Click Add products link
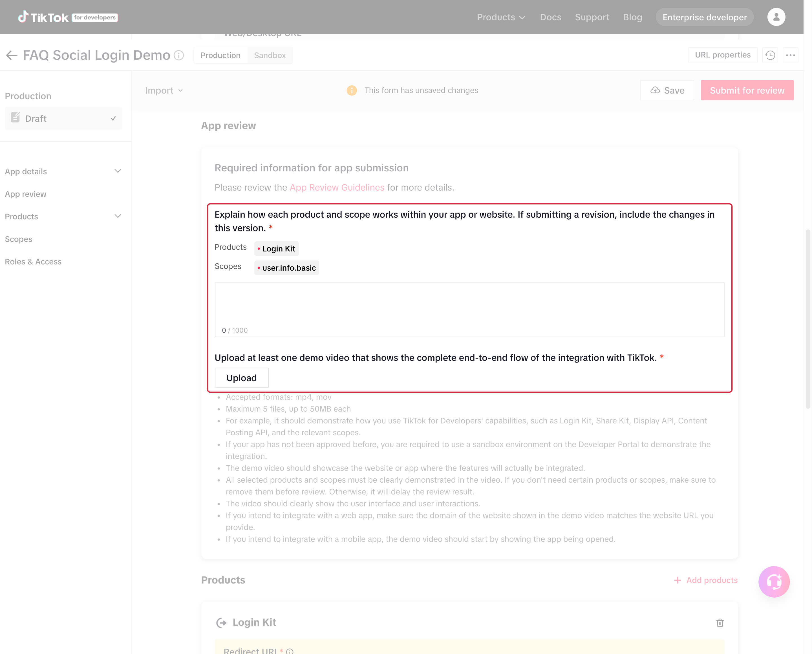This screenshot has height=654, width=812. [x=706, y=580]
